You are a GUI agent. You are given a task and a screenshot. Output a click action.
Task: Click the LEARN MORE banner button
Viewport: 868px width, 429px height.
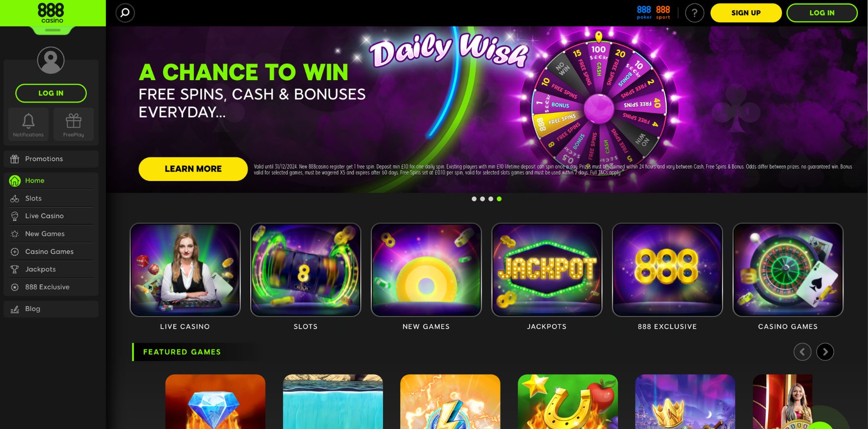[193, 169]
